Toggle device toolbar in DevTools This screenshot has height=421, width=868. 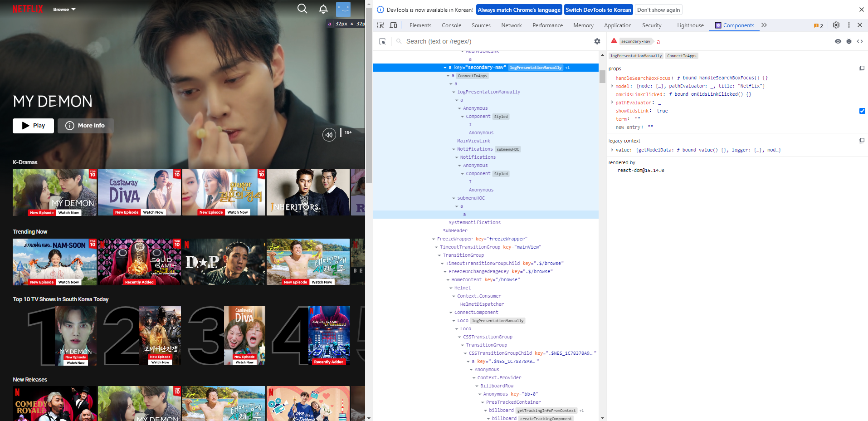click(393, 25)
